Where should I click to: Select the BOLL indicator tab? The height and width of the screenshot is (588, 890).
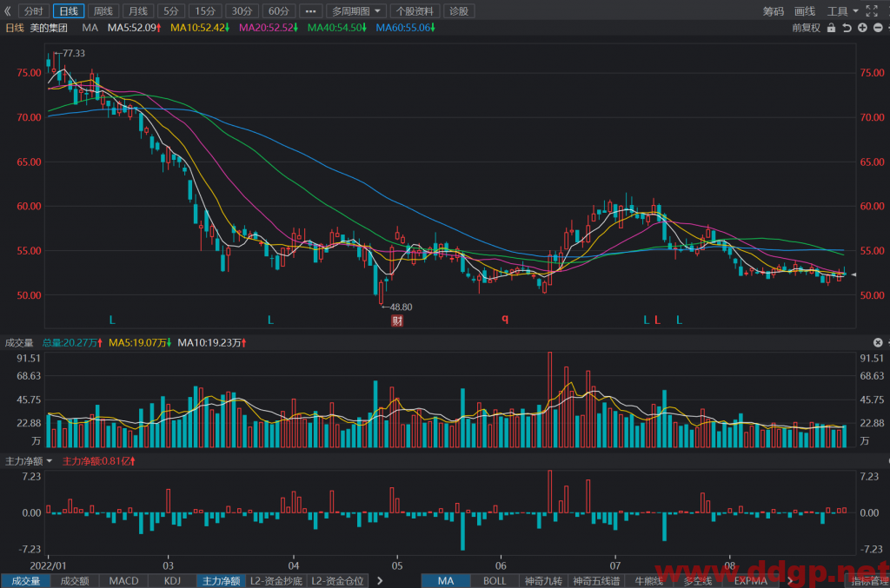(495, 581)
